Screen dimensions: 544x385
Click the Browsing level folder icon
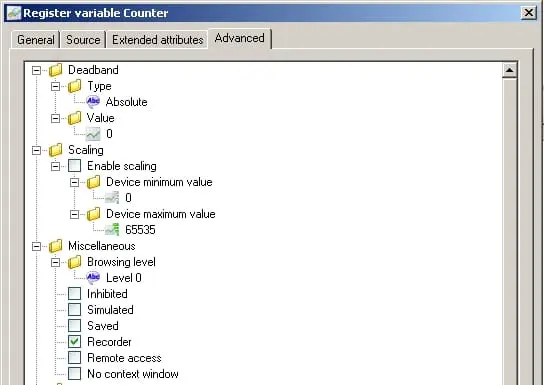75,262
